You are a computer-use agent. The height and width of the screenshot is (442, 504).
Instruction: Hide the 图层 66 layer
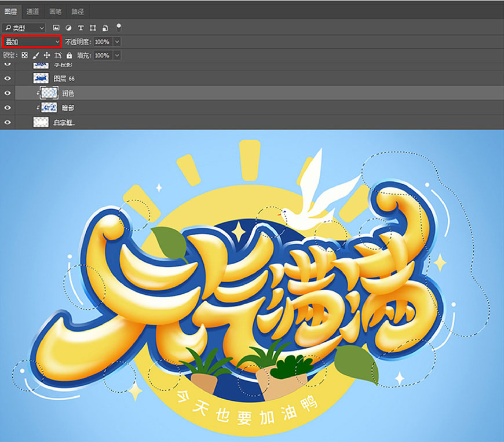[8, 78]
